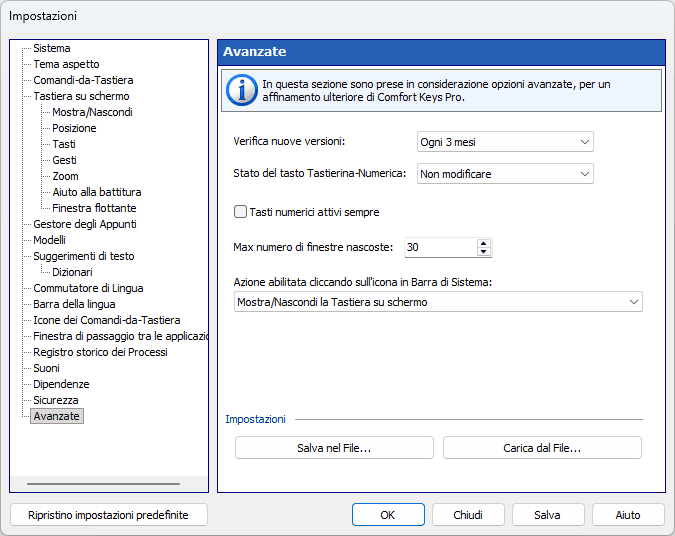Click the blue info icon
Viewport: 675px width, 536px height.
(242, 90)
